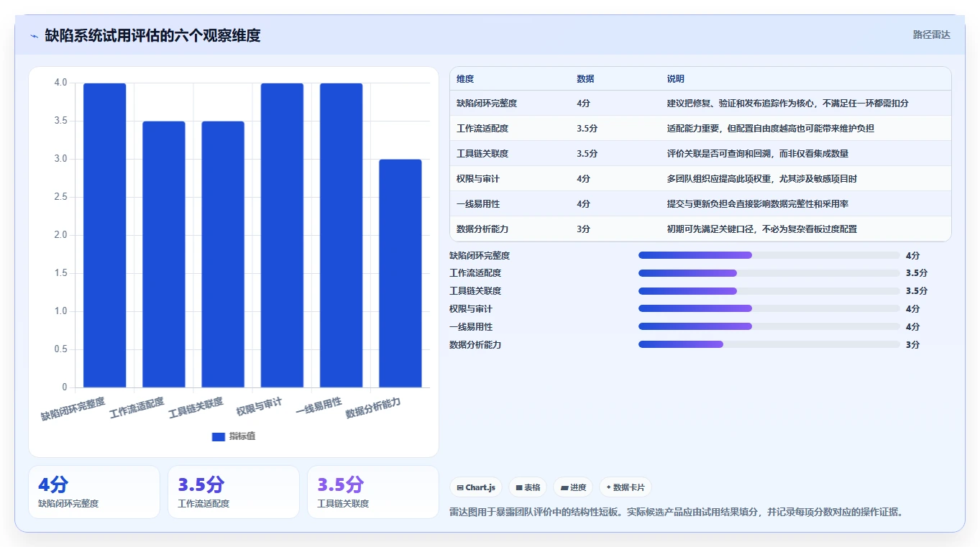
Task: Click the 进度 tag chip
Action: coord(573,487)
